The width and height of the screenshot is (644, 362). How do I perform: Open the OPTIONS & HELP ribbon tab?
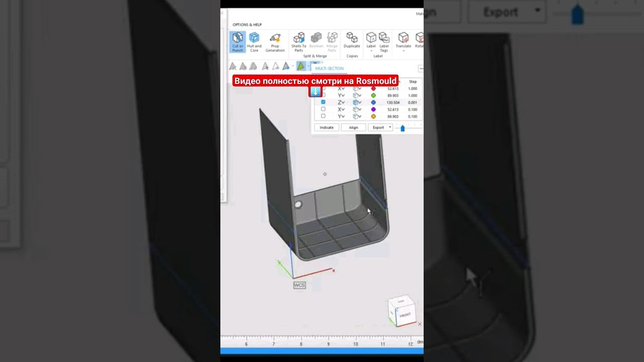coord(247,25)
